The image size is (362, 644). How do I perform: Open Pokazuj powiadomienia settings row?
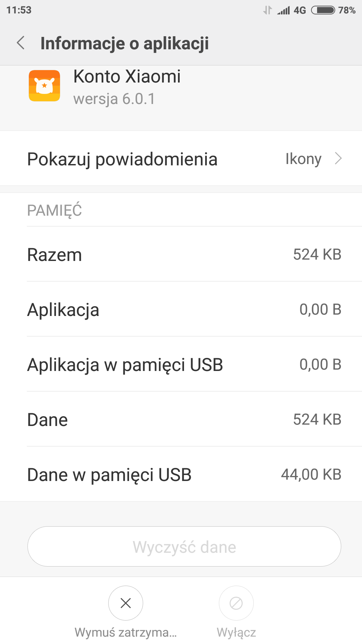click(122, 159)
